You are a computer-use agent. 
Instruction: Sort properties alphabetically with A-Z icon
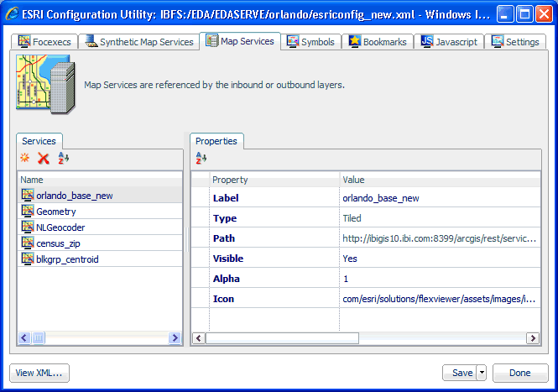201,158
